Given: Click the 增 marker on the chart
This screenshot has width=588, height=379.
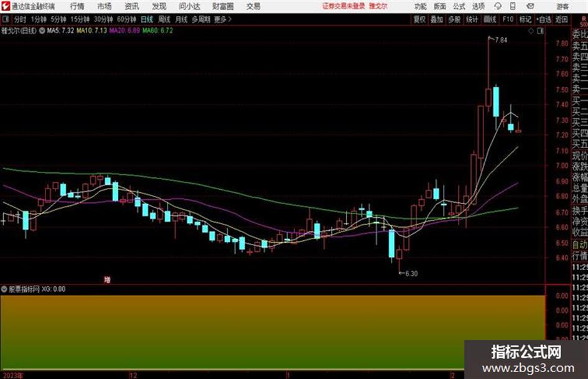Looking at the screenshot, I should pyautogui.click(x=107, y=279).
